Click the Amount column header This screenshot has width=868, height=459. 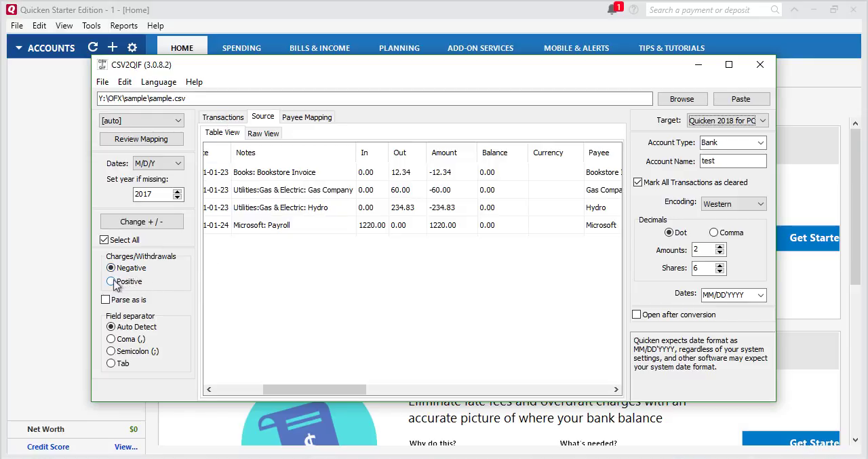(x=444, y=153)
